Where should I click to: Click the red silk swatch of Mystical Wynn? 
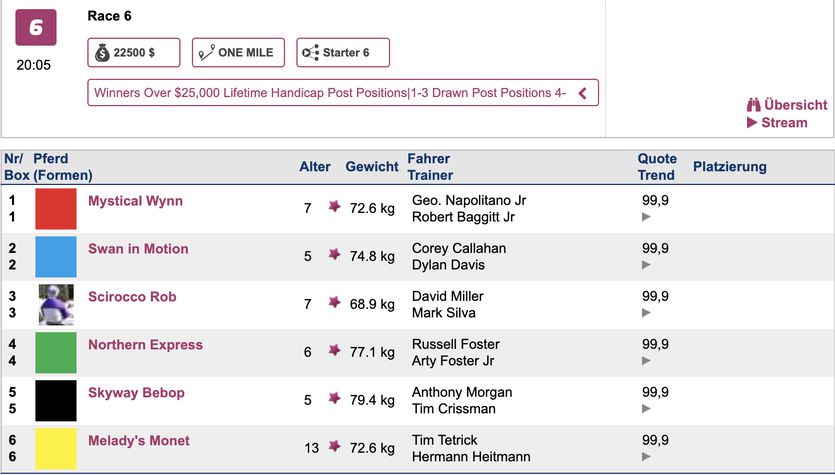point(56,209)
